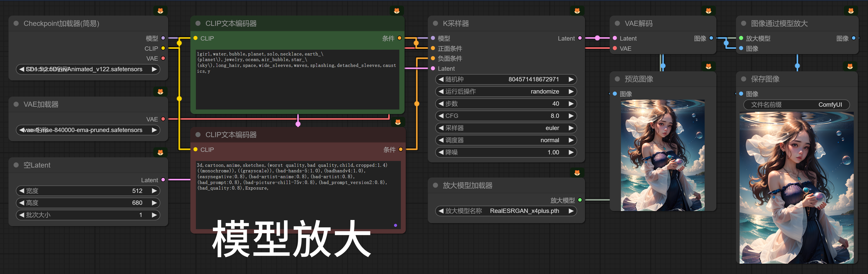Image resolution: width=868 pixels, height=274 pixels.
Task: Click fox badge above Checkpoint加载器 node
Action: point(160,11)
